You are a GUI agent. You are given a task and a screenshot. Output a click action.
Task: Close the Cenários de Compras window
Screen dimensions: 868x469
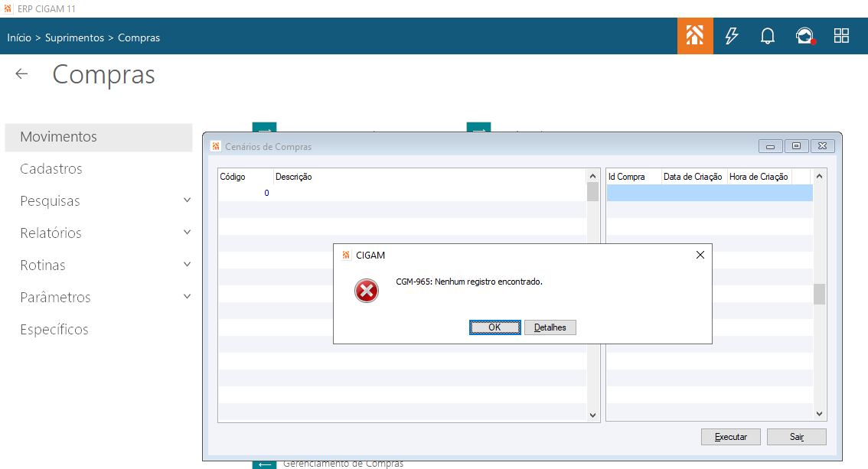[x=823, y=146]
